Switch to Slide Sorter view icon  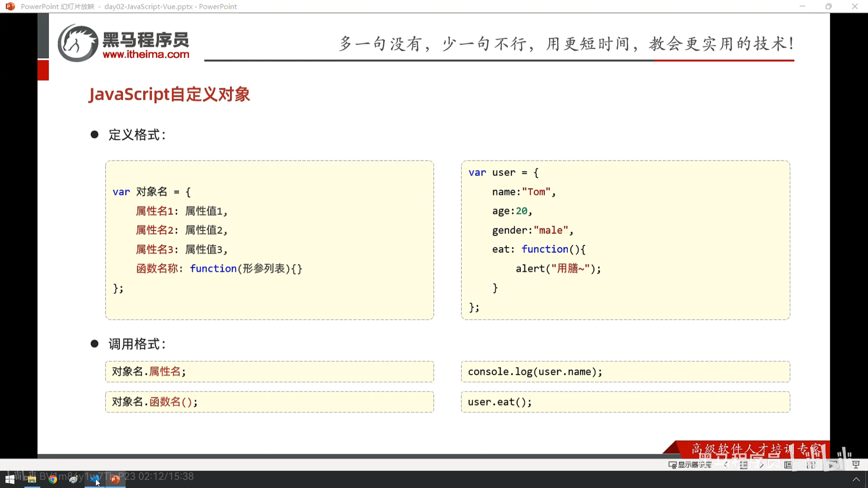pyautogui.click(x=811, y=465)
